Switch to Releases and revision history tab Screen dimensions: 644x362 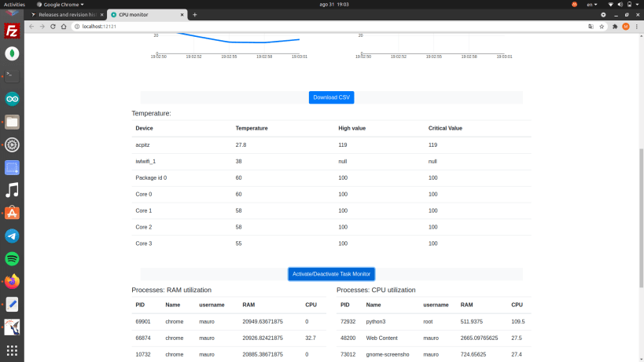pyautogui.click(x=67, y=14)
